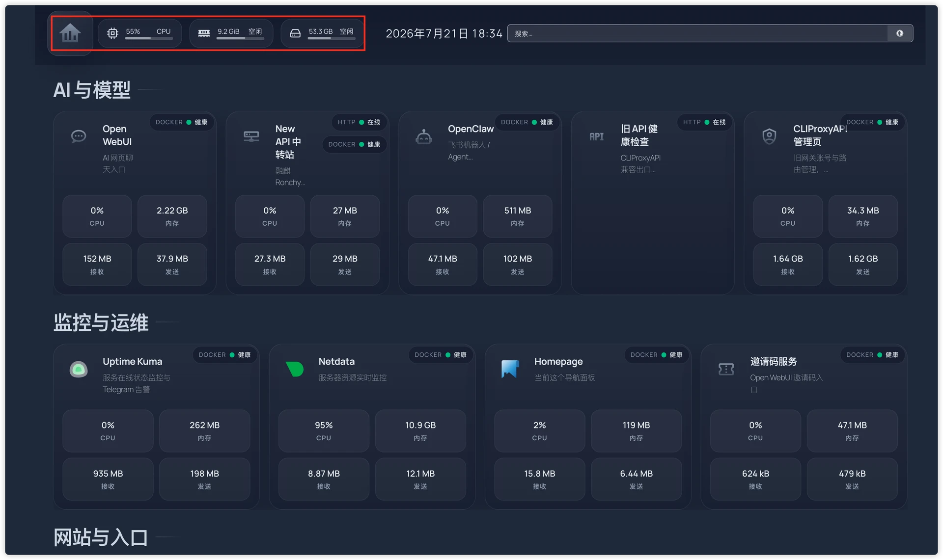The height and width of the screenshot is (560, 943).
Task: Click Uptime Kuma's DOCKER 健康 status badge
Action: click(225, 355)
